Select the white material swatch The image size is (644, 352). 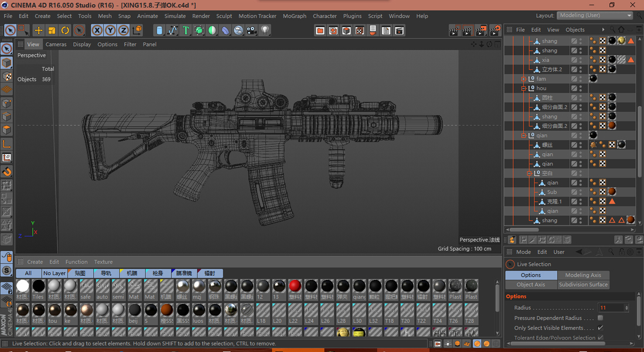pos(23,285)
